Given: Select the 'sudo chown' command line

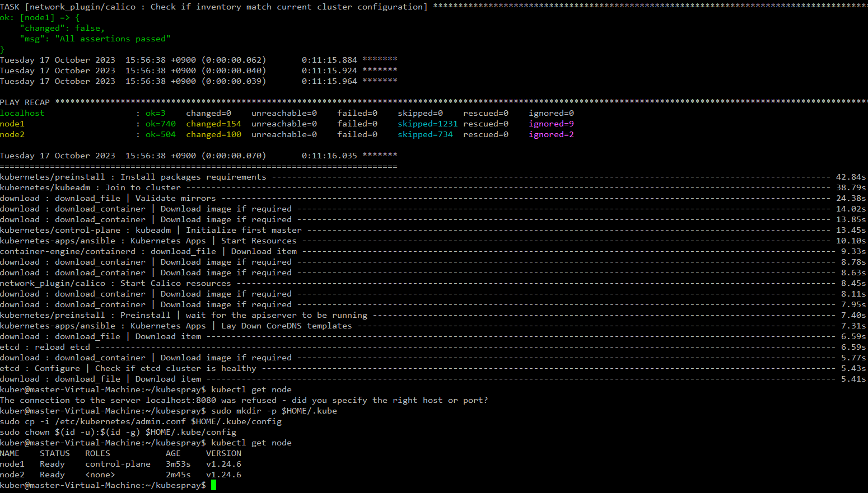Looking at the screenshot, I should (118, 432).
